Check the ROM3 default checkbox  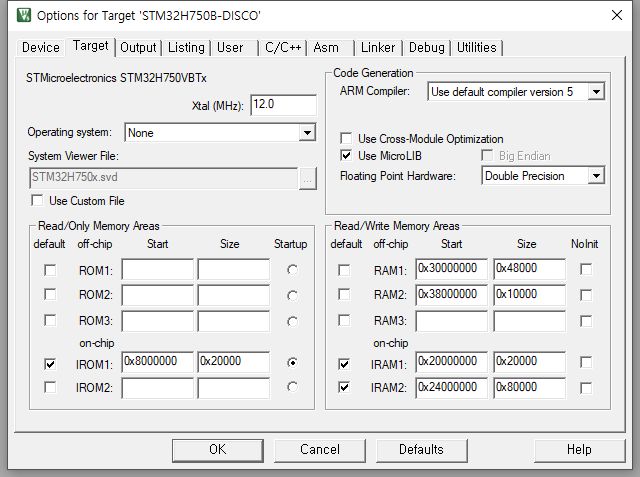coord(50,320)
